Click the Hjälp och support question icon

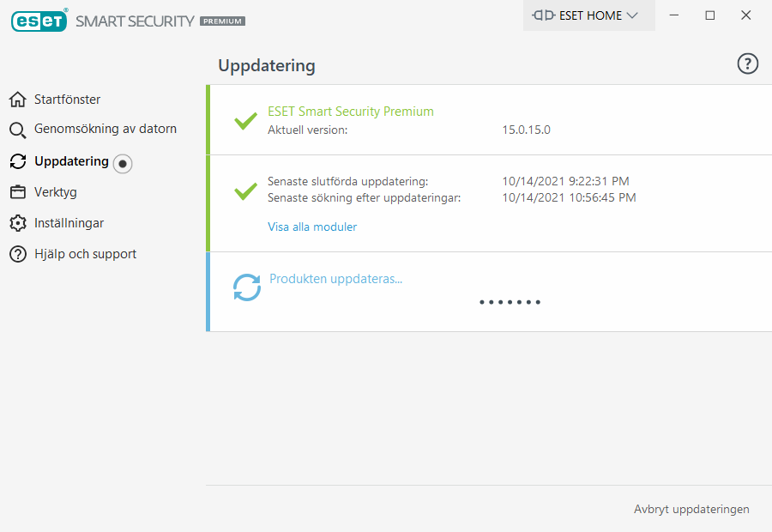point(18,254)
